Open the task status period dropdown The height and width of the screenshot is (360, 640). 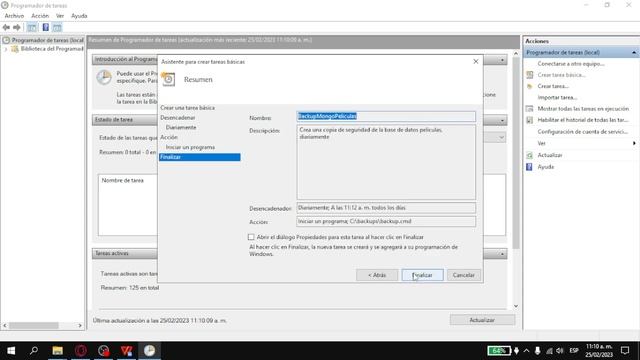501,138
